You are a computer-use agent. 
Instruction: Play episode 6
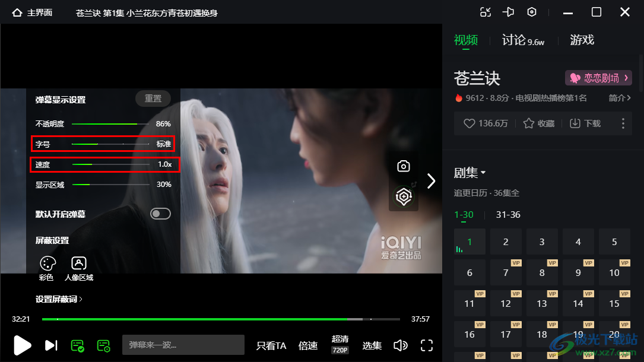(x=470, y=272)
